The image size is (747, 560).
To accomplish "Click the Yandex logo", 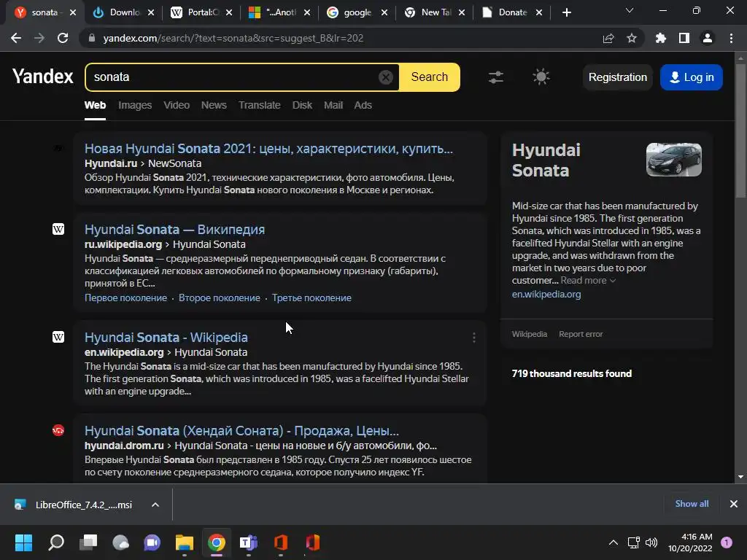I will tap(43, 77).
